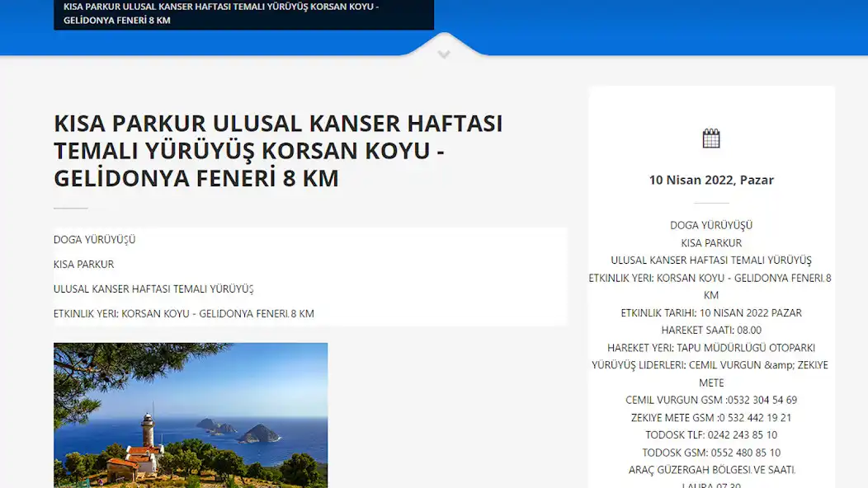The image size is (868, 488).
Task: Click the TODOSK GSM number 0552 480 85 10
Action: 711,452
